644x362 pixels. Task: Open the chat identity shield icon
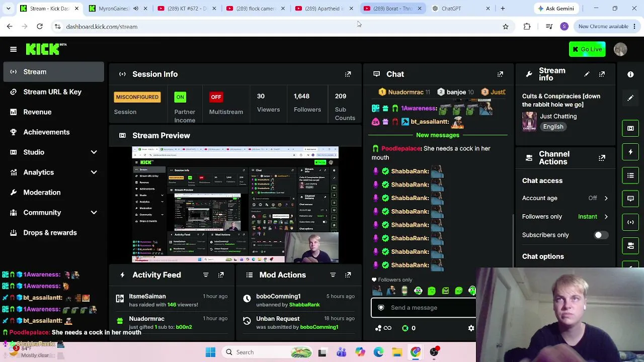tap(381, 308)
